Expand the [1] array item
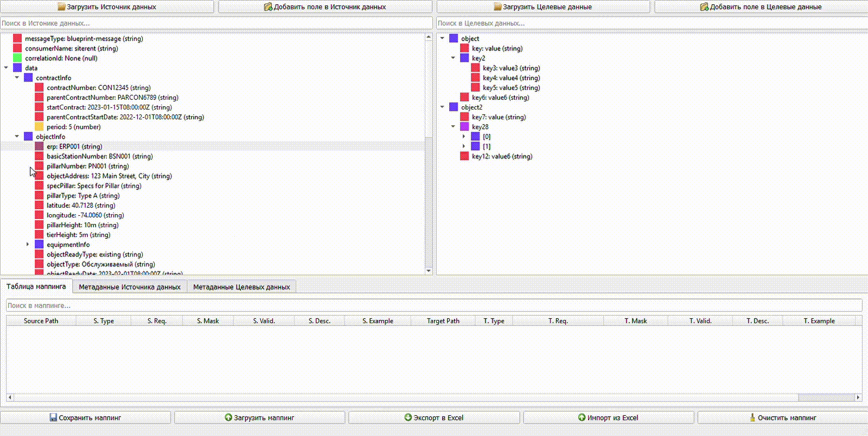Viewport: 868px width, 436px height. (x=464, y=146)
